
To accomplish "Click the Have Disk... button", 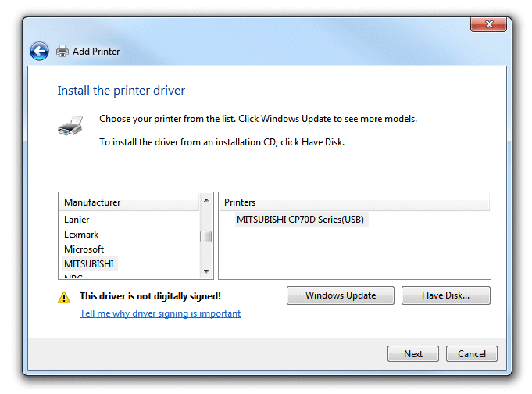I will (x=446, y=295).
